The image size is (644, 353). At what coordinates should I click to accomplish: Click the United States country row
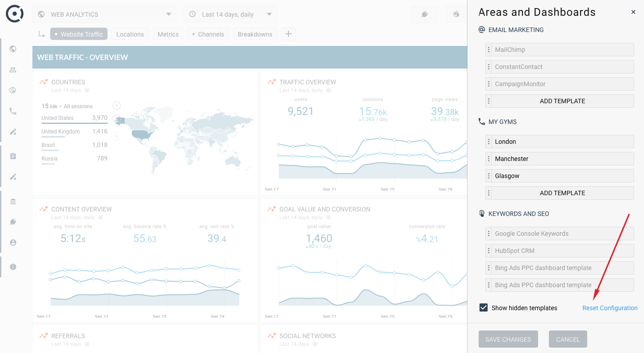click(74, 118)
